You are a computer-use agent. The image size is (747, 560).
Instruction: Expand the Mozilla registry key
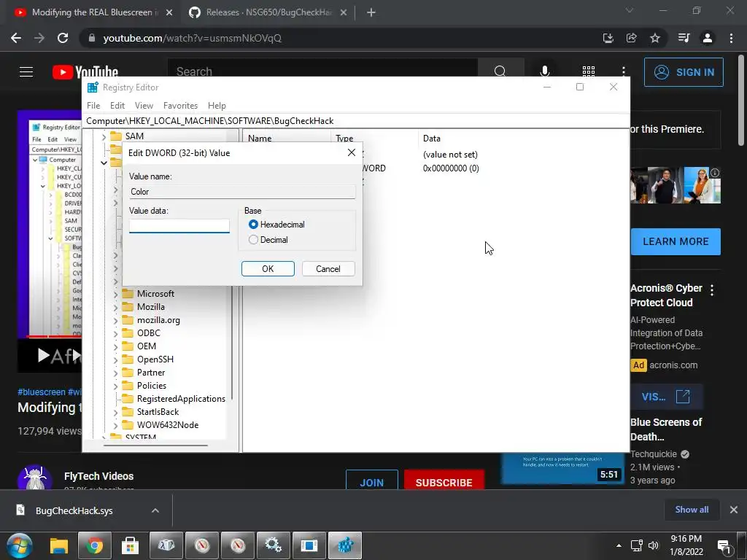tap(115, 307)
